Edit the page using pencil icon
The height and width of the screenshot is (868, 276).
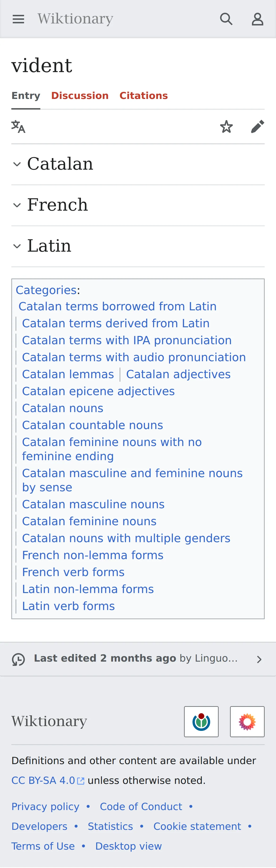pos(257,127)
